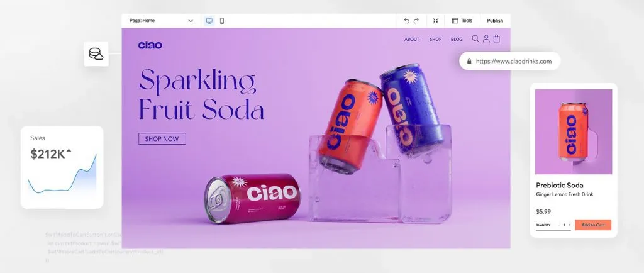The image size is (644, 273).
Task: Increase quantity with plus stepper
Action: (x=569, y=225)
